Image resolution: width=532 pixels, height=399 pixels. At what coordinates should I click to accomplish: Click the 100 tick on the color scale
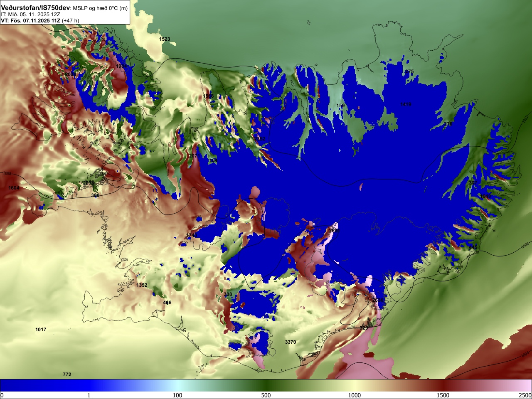(x=177, y=395)
